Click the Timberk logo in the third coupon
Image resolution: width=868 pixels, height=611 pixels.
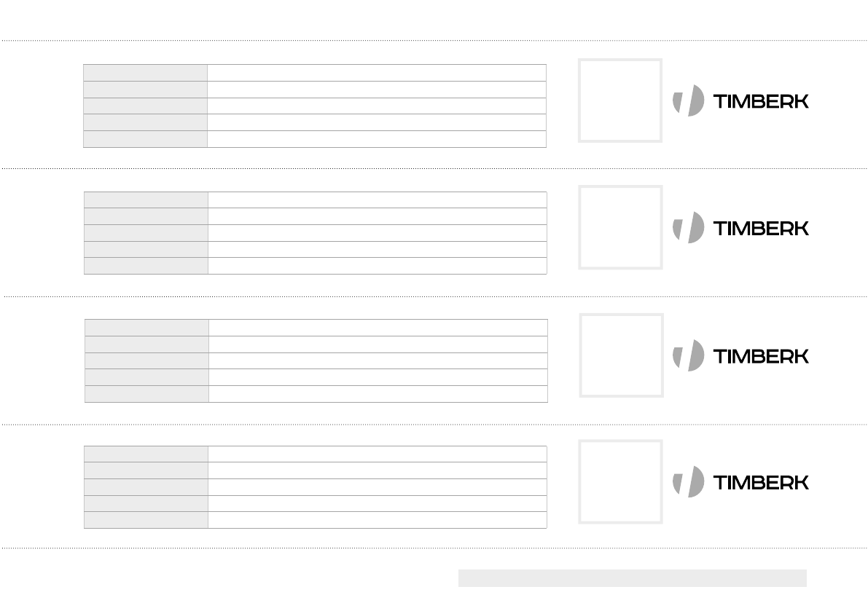740,355
